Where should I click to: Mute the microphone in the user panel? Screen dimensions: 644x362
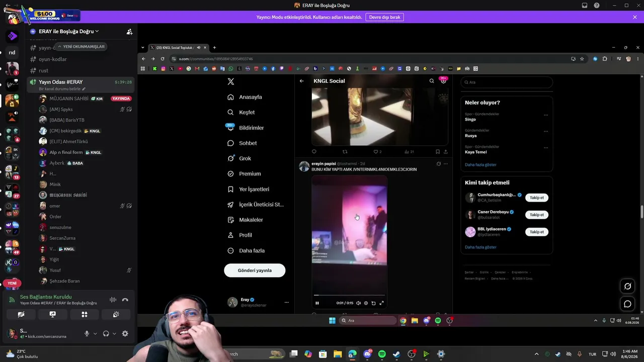pyautogui.click(x=87, y=333)
